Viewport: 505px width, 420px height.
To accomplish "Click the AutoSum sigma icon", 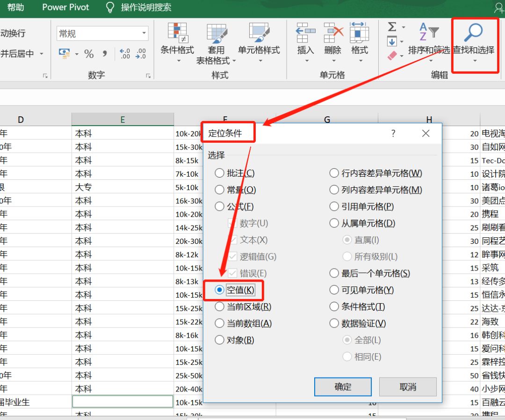I will point(392,27).
